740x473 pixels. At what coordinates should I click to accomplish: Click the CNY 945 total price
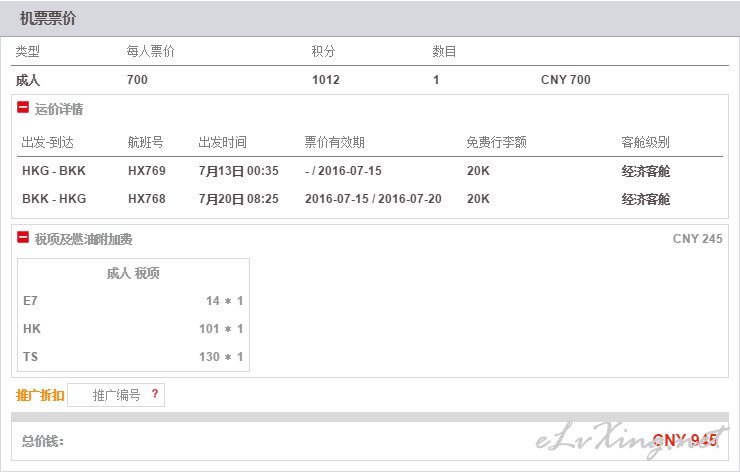point(685,440)
